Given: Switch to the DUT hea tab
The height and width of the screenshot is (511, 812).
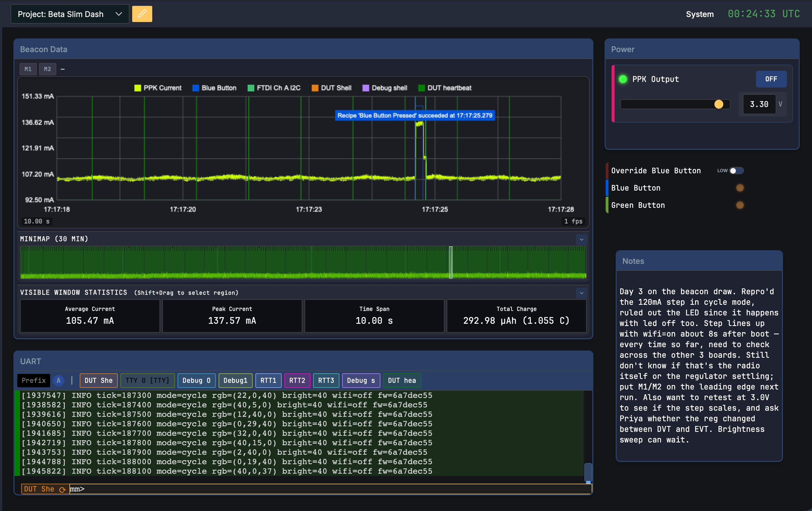Looking at the screenshot, I should pos(402,380).
